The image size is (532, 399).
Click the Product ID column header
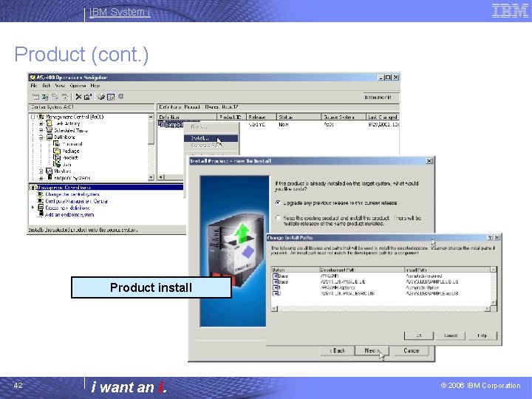[x=231, y=117]
